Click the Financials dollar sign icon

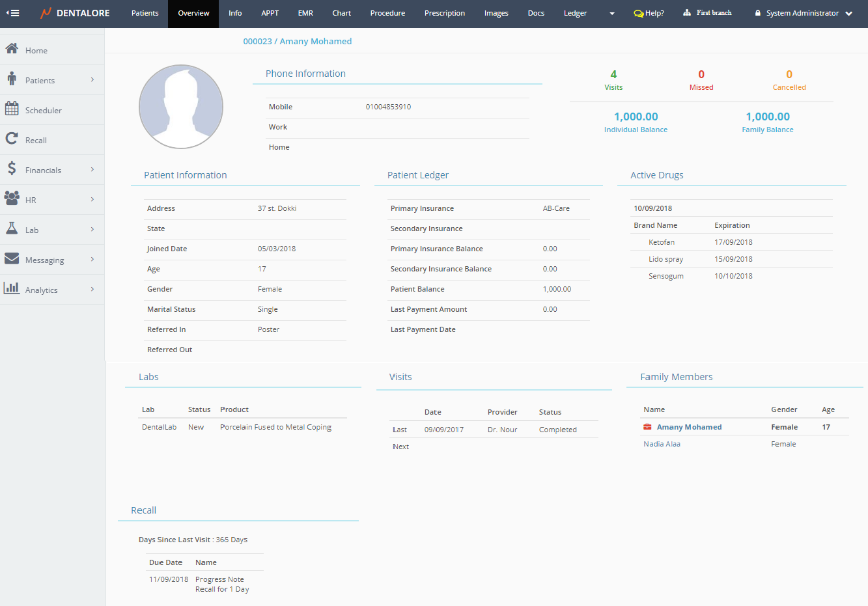tap(12, 169)
